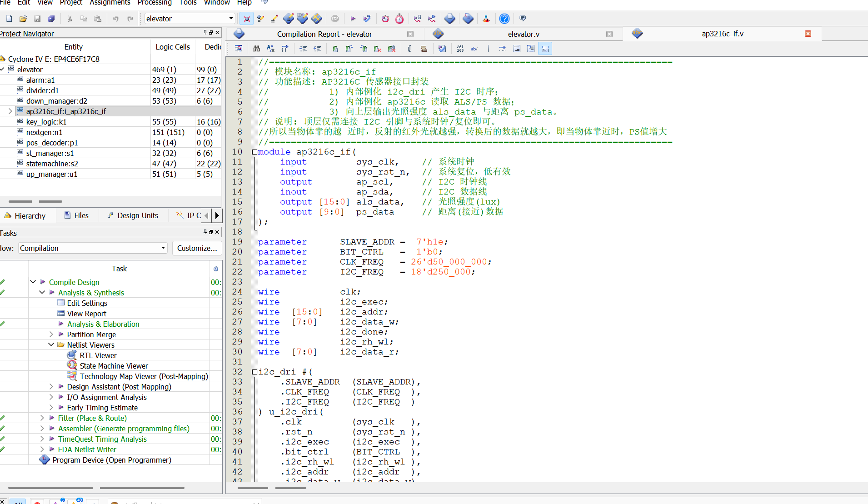Collapse the i2c_dri instantiation code fold
This screenshot has width=868, height=504.
[x=255, y=372]
